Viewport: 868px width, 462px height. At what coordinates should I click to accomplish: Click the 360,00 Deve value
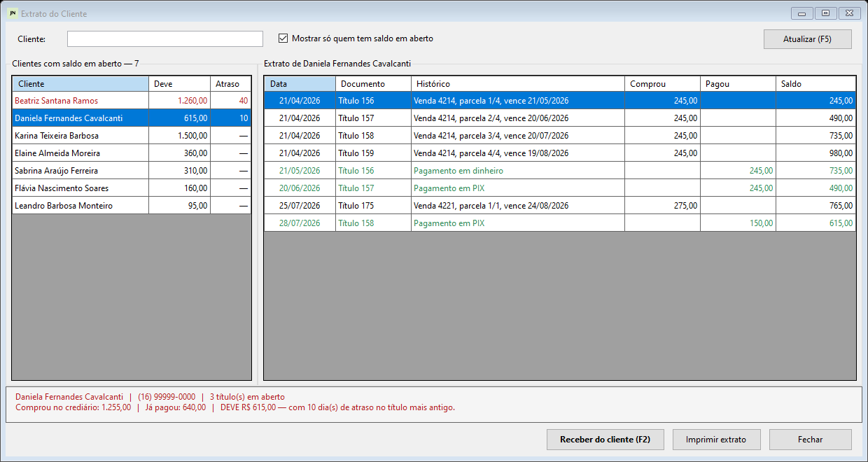[195, 153]
